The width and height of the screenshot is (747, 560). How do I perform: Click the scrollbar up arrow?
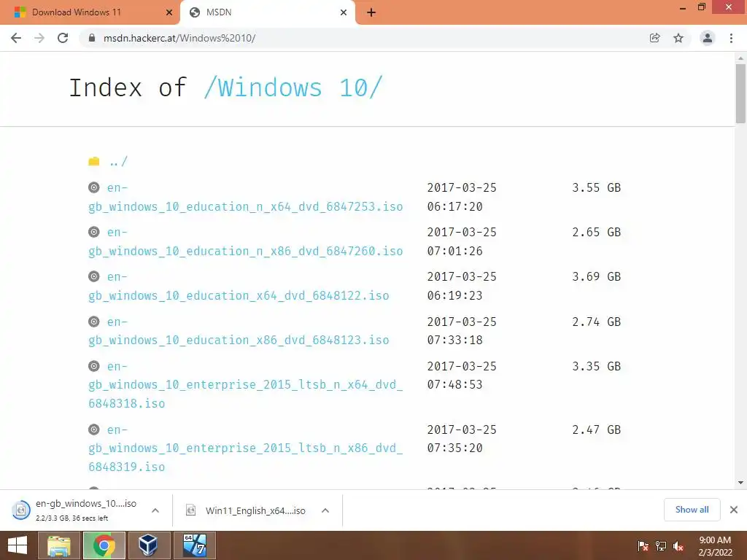740,58
